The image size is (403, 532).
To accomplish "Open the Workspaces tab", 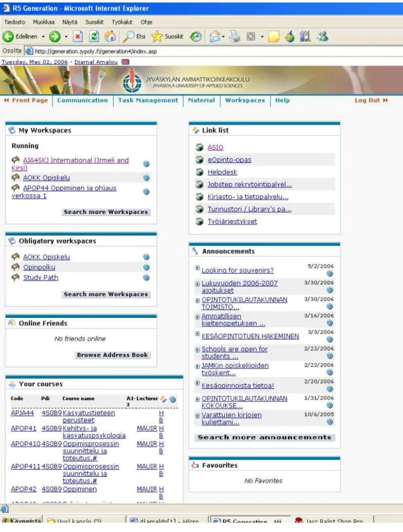I will (245, 100).
